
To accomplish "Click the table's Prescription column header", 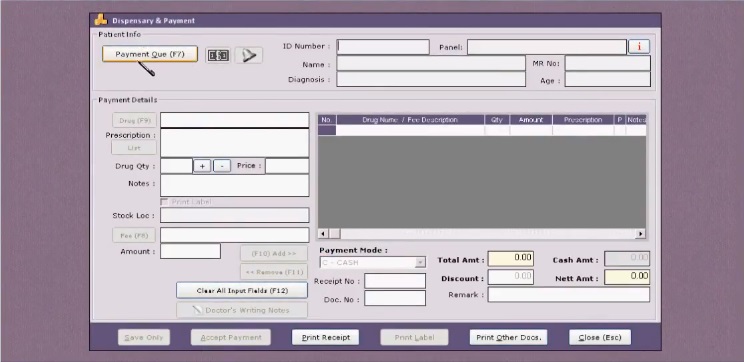I will (x=583, y=120).
